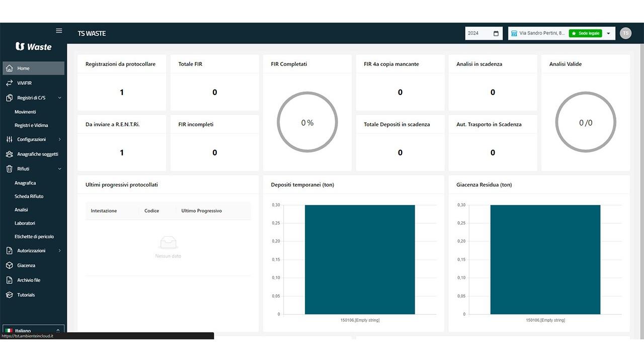Open Archivio file via document icon
The height and width of the screenshot is (362, 644).
[9, 280]
